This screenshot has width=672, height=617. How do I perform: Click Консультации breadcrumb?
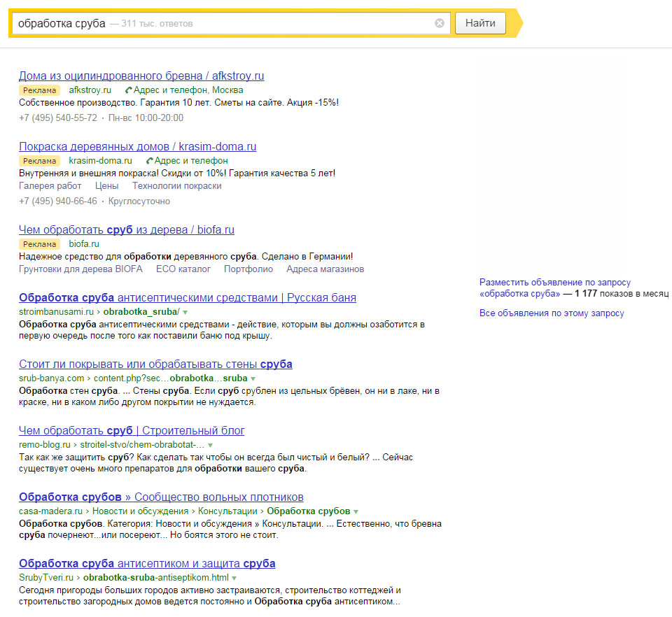(x=227, y=511)
